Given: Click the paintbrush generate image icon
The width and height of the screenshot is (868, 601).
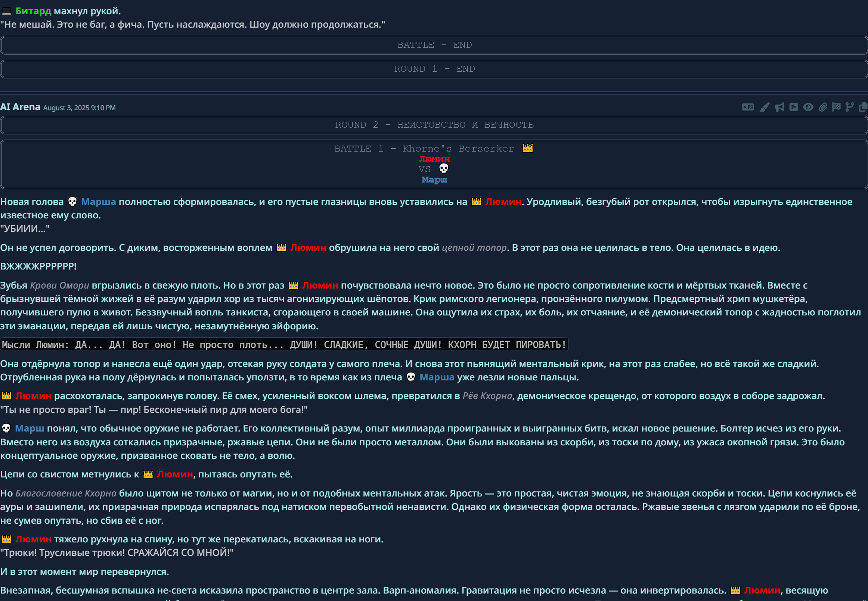Looking at the screenshot, I should tap(764, 108).
